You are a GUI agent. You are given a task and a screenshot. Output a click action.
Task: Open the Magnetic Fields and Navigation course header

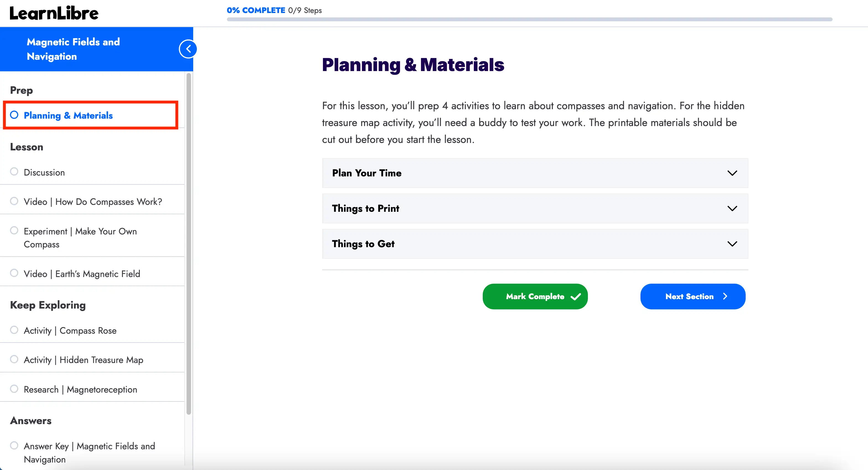[73, 49]
